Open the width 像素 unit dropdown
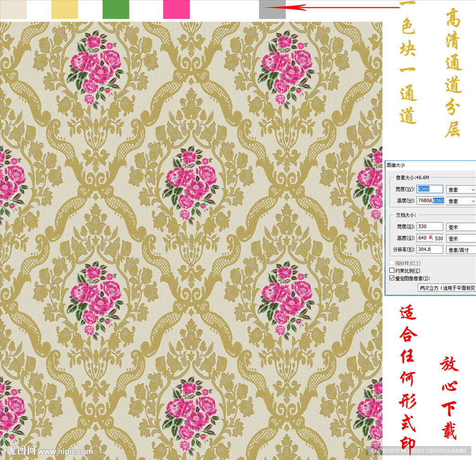This screenshot has height=460, width=476. 461,190
